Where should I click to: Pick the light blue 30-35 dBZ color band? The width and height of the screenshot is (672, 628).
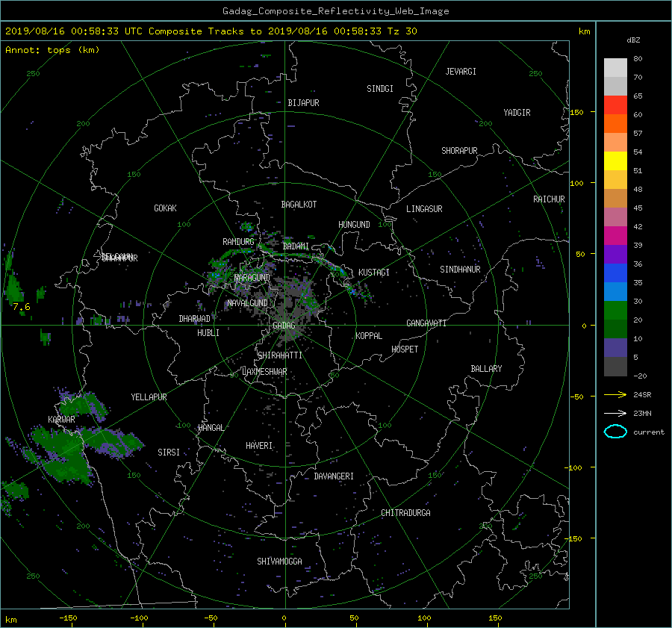615,292
